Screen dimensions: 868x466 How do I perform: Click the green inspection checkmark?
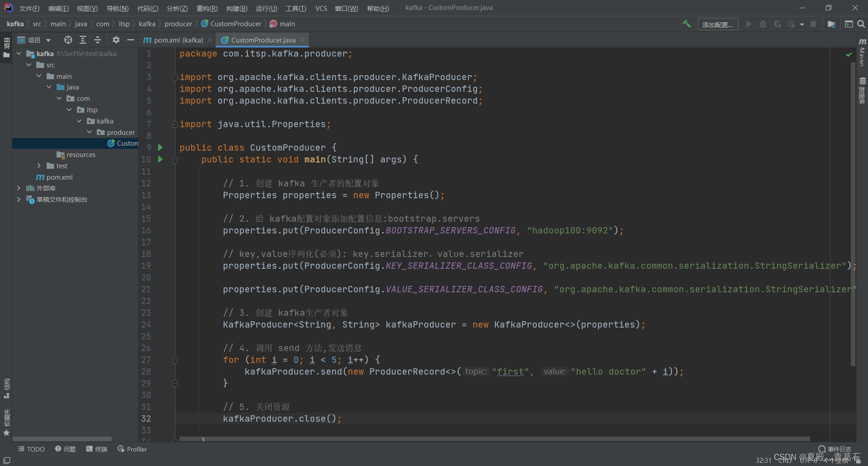(x=849, y=54)
